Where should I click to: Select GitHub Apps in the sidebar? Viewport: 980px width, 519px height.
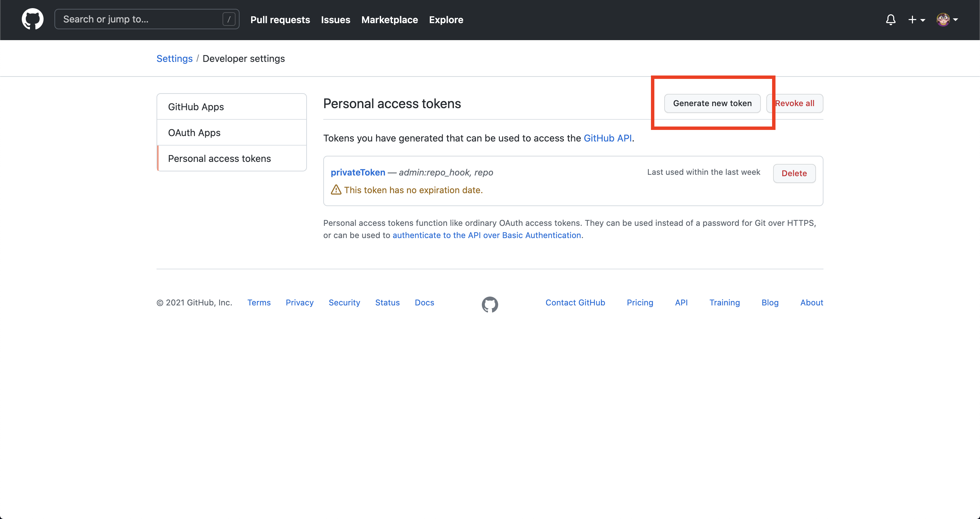(x=196, y=107)
